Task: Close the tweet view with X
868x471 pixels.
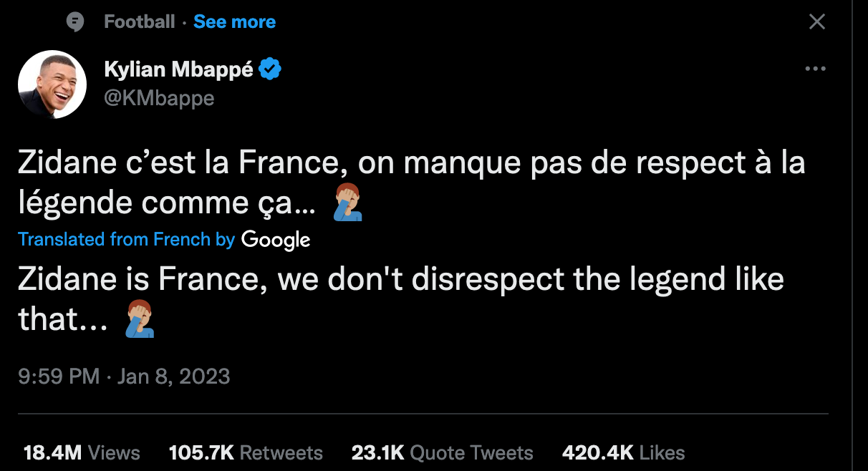Action: tap(816, 22)
